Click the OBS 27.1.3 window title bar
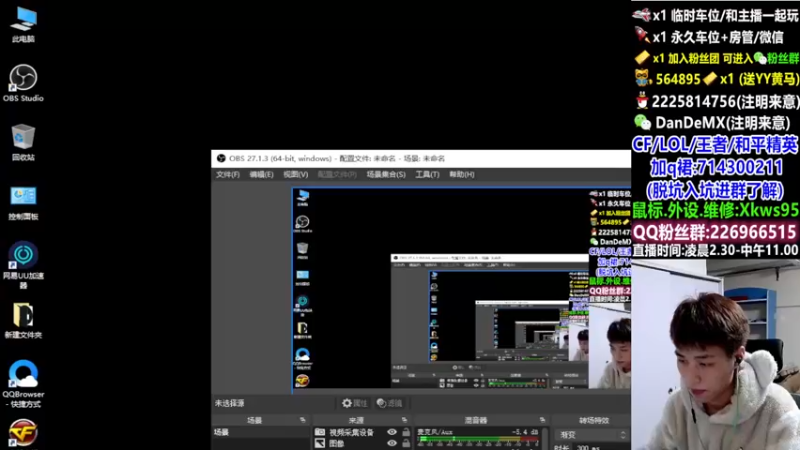The height and width of the screenshot is (450, 800). pos(421,158)
